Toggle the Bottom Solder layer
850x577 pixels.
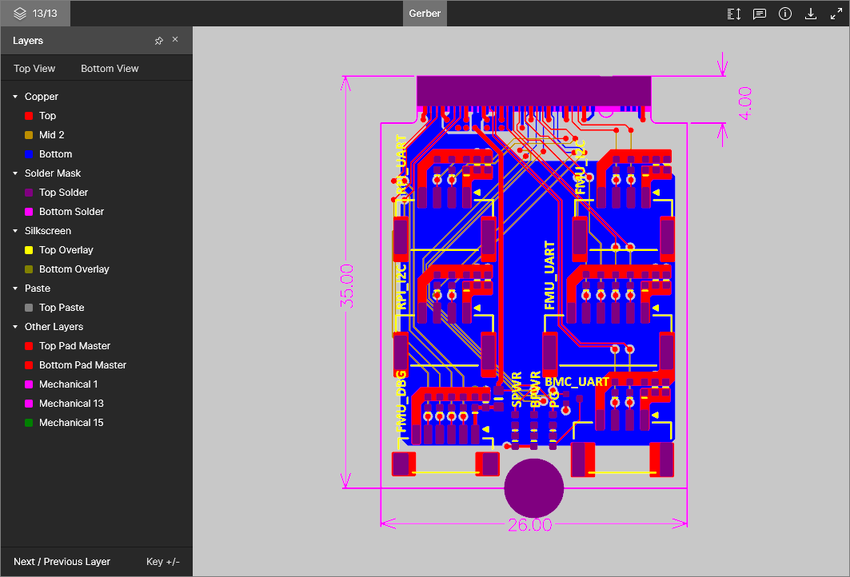tap(27, 211)
